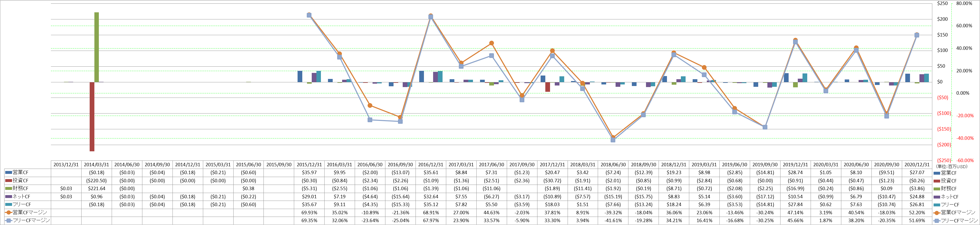Click the $19.23 operating cash flow cell
Viewport: 980px width, 225px height.
click(674, 173)
